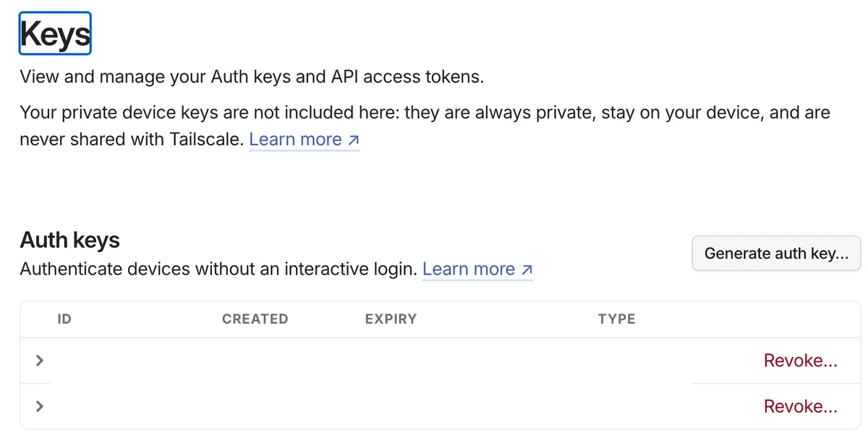Focus the Keys page heading
868x446 pixels.
pyautogui.click(x=55, y=33)
